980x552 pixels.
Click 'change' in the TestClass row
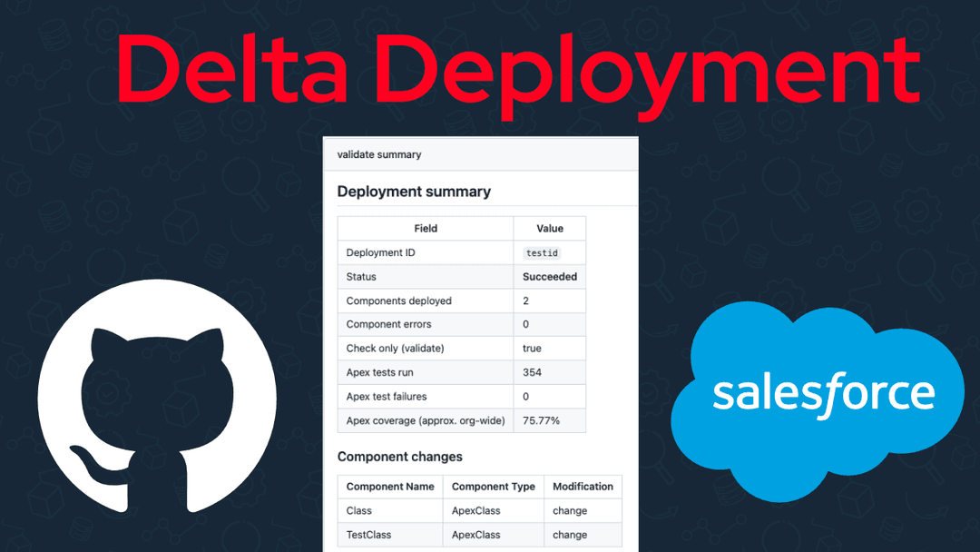tap(570, 535)
